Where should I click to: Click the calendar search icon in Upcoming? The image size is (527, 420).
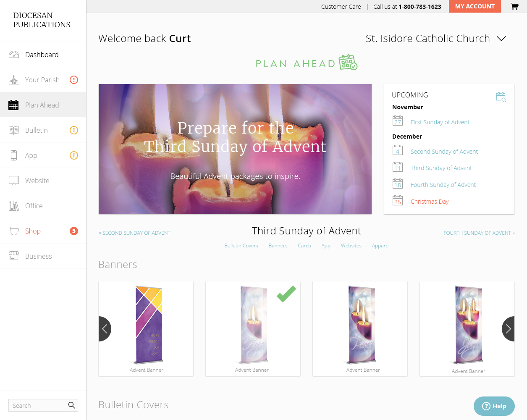point(501,97)
